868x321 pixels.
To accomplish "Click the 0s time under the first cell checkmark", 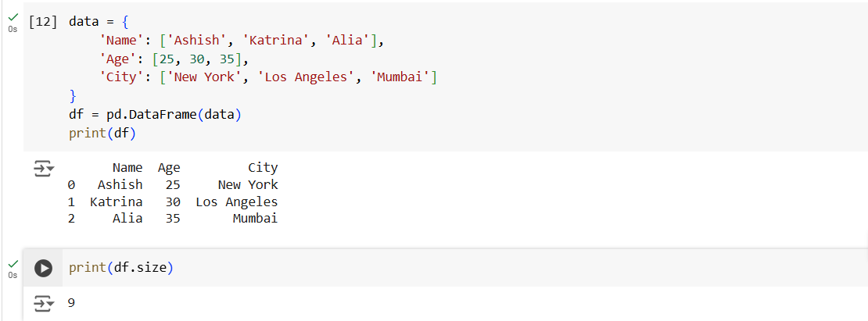I will pos(12,29).
